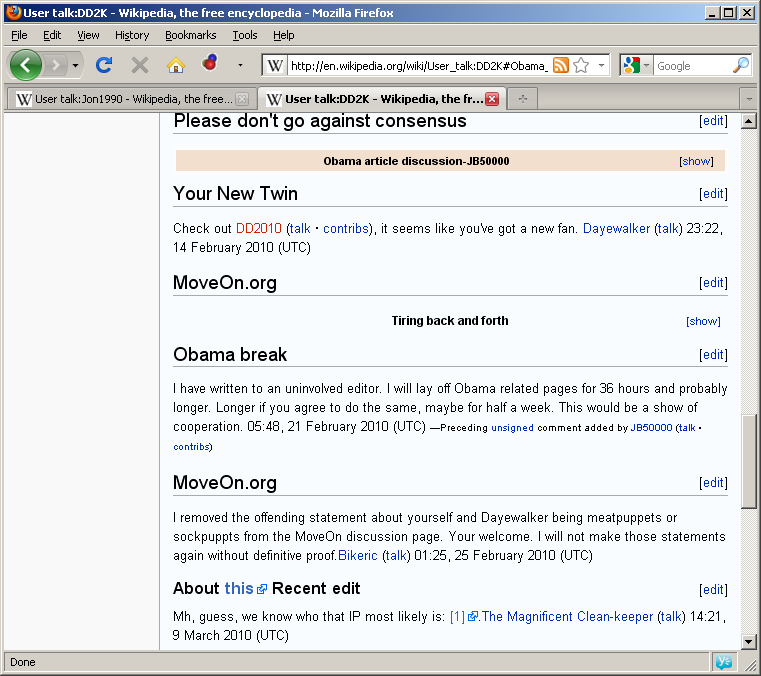
Task: Open the Tools menu
Action: 245,35
